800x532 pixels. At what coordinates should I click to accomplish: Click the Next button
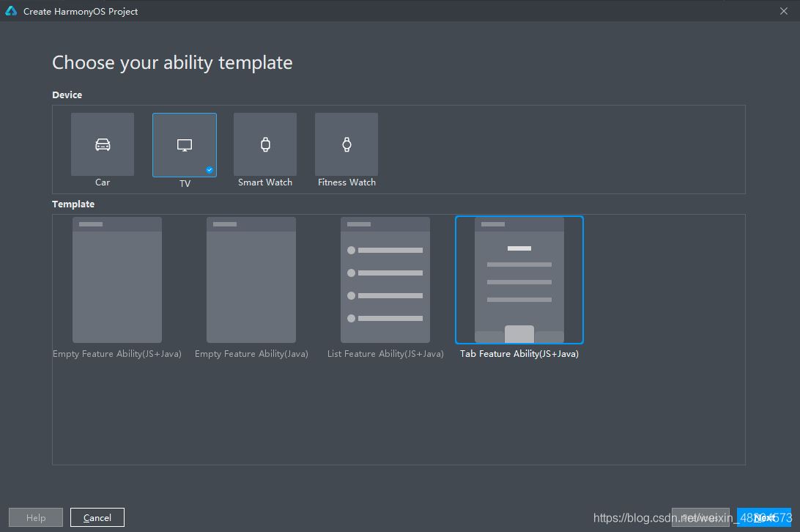pos(764,517)
